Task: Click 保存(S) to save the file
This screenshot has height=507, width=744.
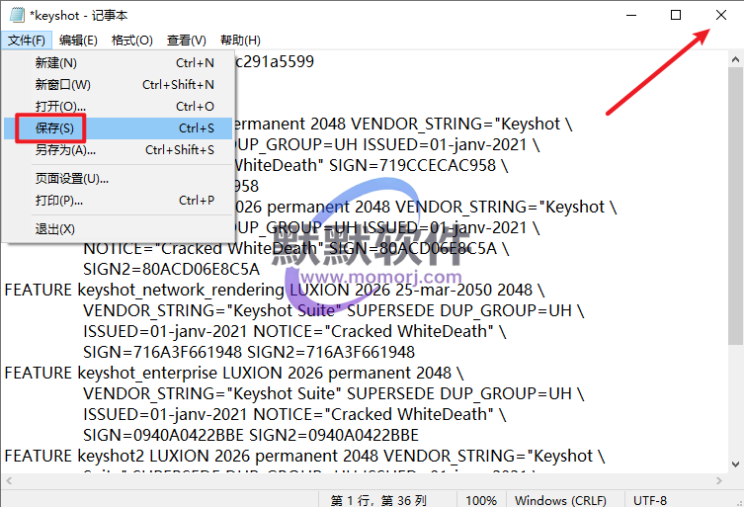Action: (x=54, y=128)
